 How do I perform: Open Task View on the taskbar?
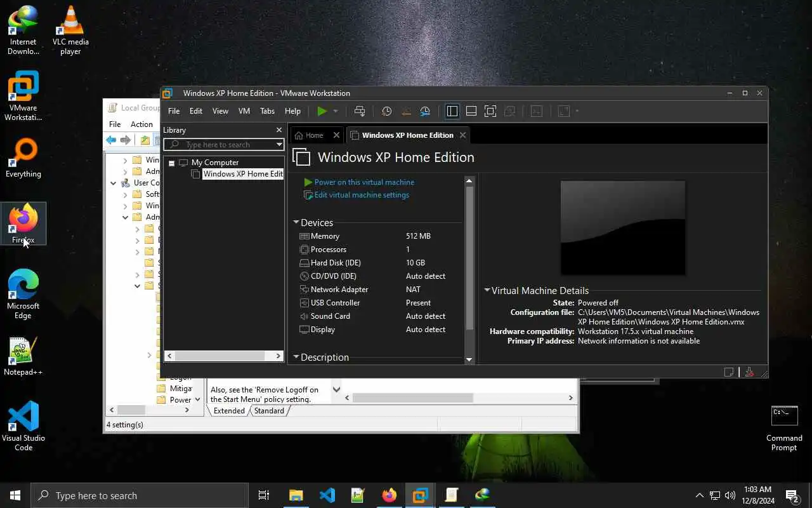(264, 495)
